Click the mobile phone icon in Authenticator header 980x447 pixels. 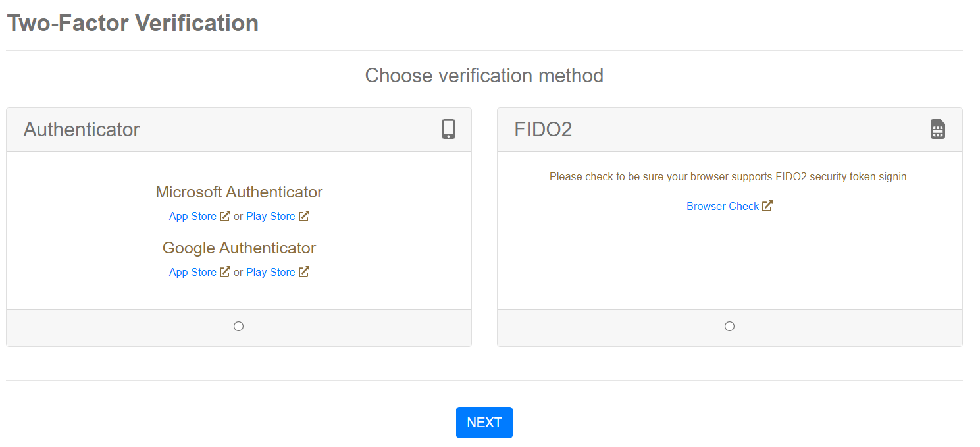(x=448, y=129)
